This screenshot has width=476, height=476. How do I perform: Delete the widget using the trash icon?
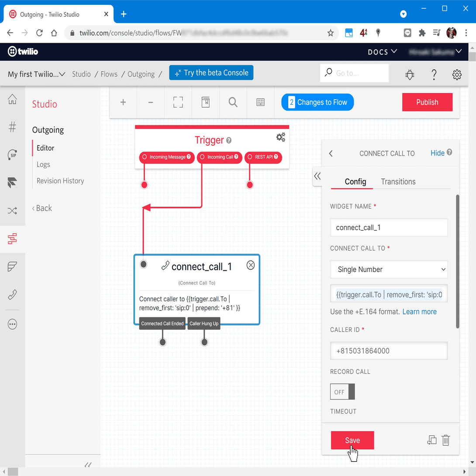445,440
